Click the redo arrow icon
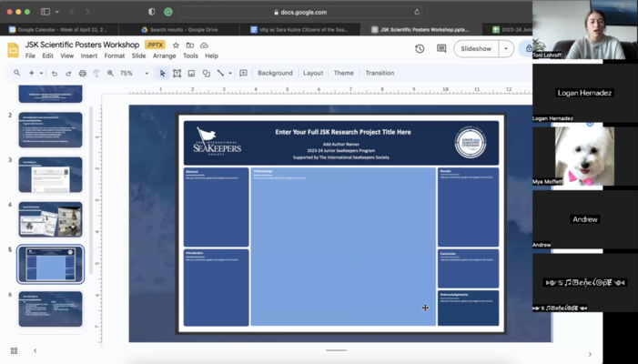The width and height of the screenshot is (638, 364). click(68, 73)
